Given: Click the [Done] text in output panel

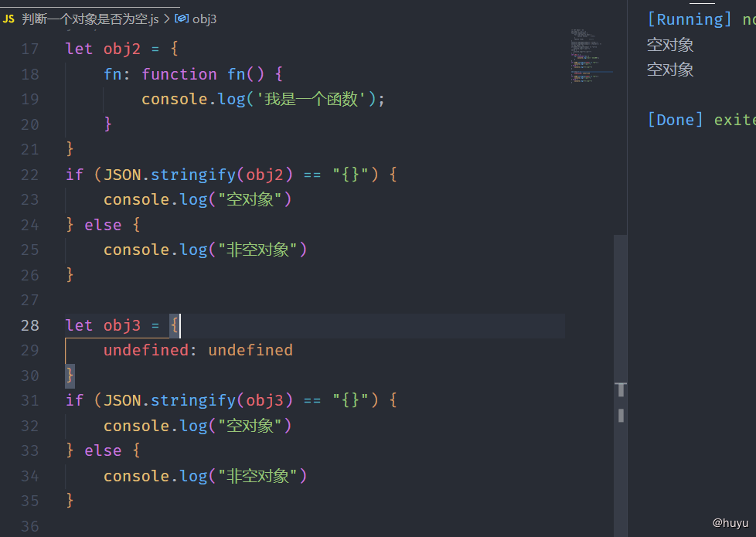Looking at the screenshot, I should 676,120.
